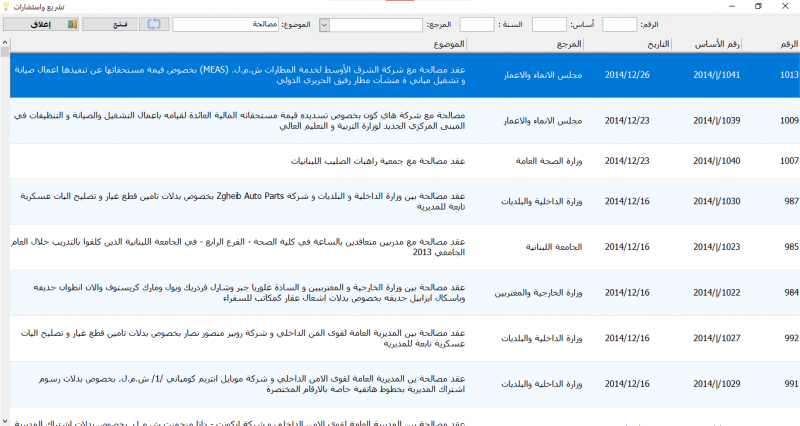Viewport: 800px width, 426px height.
Task: Sort by the الرقم column header
Action: (771, 44)
